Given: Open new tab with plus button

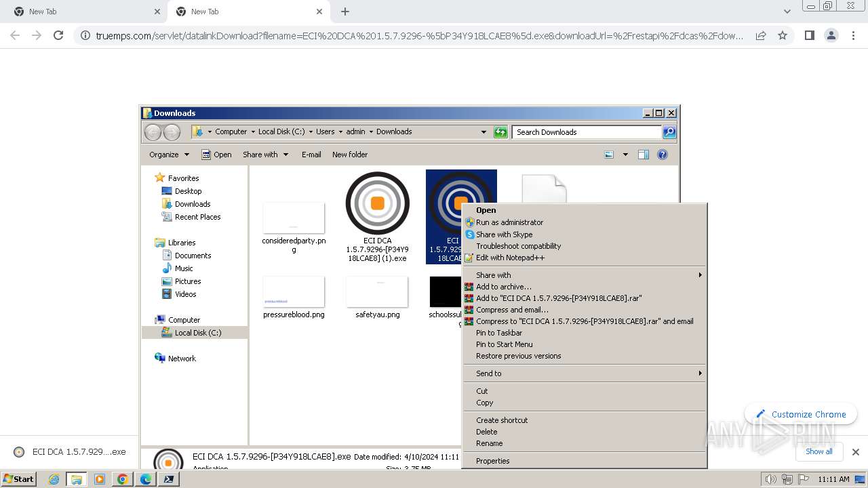Looking at the screenshot, I should [345, 12].
